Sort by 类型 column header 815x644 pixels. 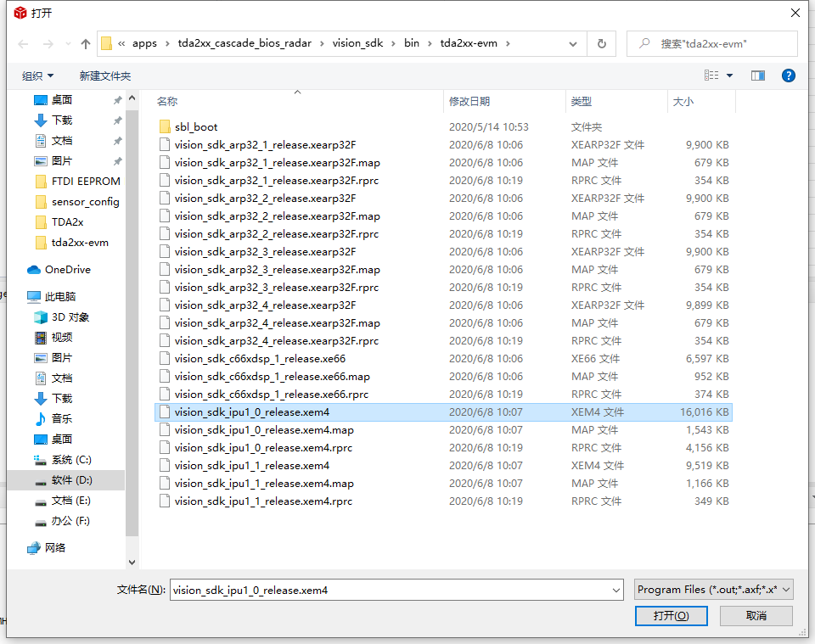[581, 102]
